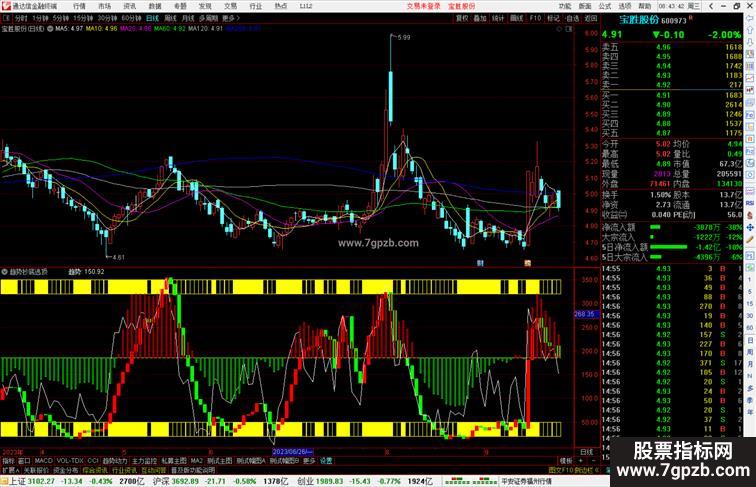Select the 月线 monthly period
The image size is (756, 487).
tap(188, 18)
